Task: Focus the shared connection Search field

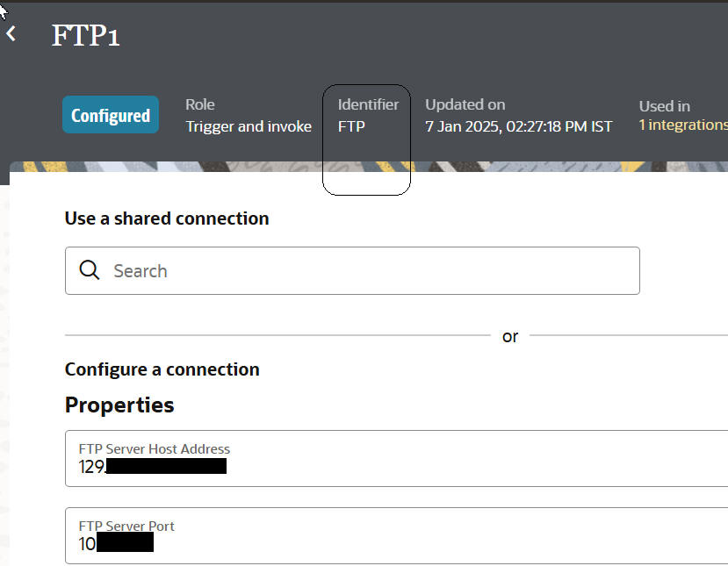Action: pos(369,270)
